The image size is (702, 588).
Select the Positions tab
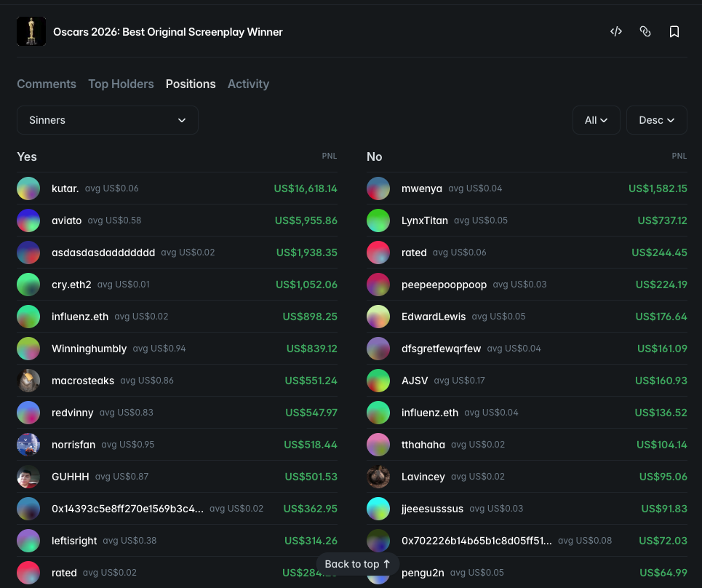[191, 84]
